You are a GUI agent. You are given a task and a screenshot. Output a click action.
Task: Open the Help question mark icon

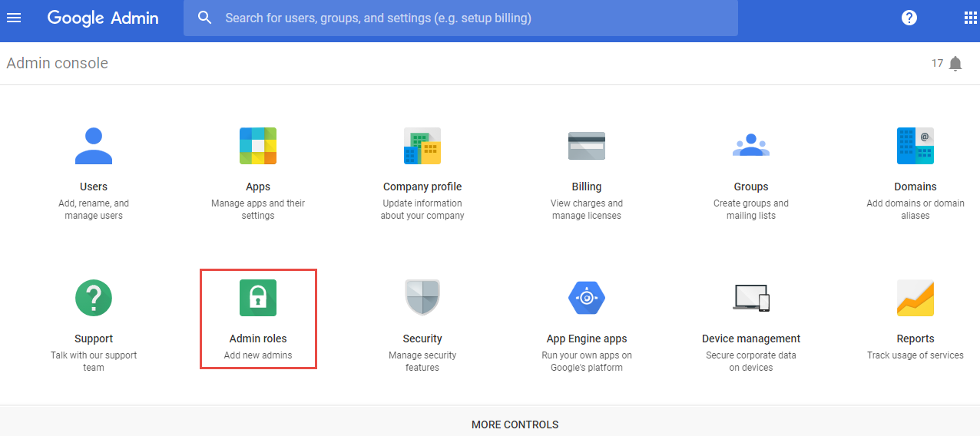tap(909, 18)
